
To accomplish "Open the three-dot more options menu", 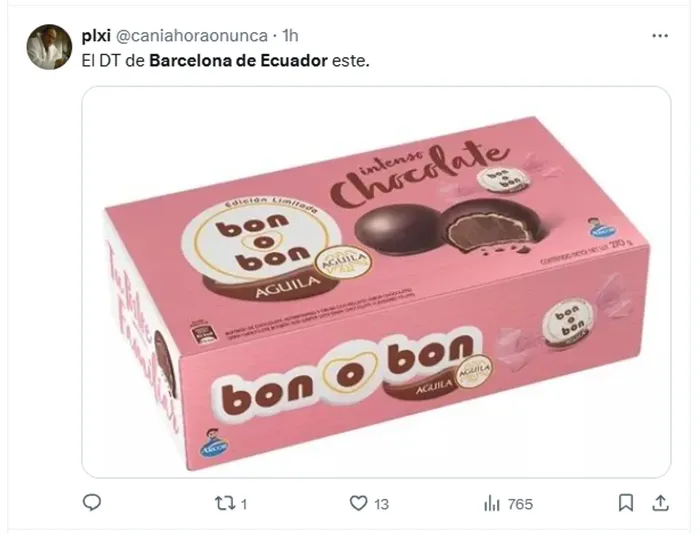I will point(660,36).
